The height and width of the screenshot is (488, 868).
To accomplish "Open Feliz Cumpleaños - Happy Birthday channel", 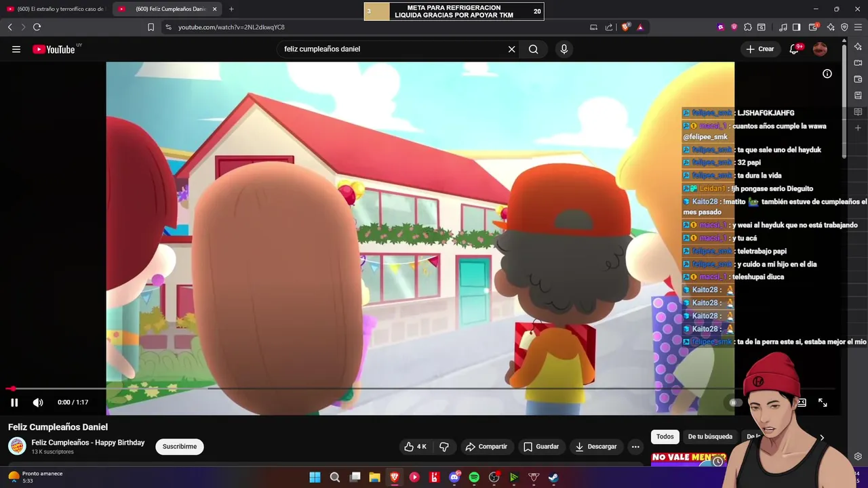I will [88, 443].
